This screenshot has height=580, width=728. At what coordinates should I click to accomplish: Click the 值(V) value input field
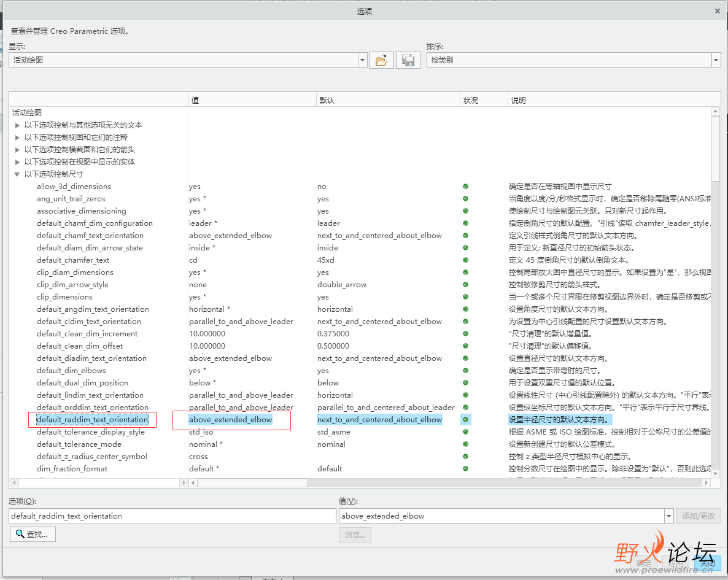[x=502, y=516]
